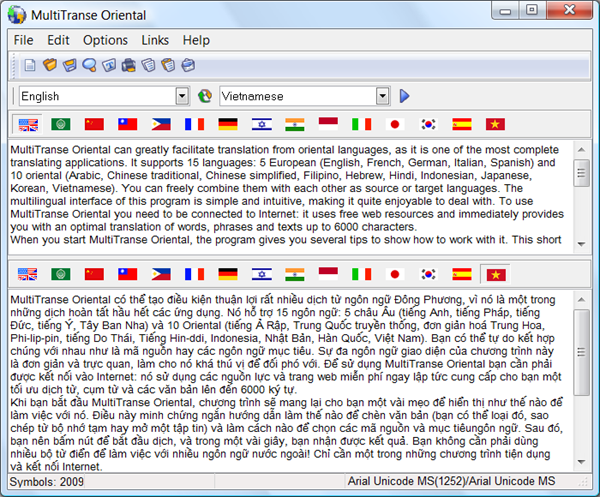
Task: Open a file with the folder icon
Action: 50,65
